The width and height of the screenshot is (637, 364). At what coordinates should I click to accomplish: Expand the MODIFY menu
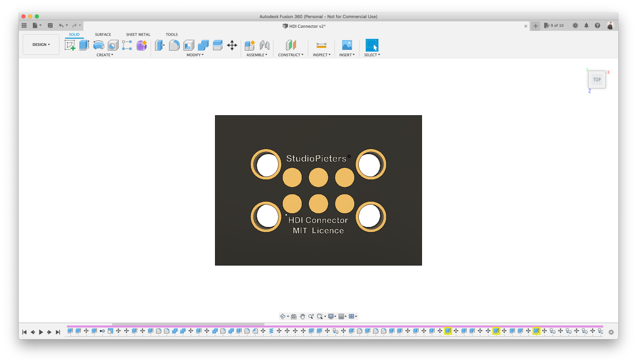[195, 55]
